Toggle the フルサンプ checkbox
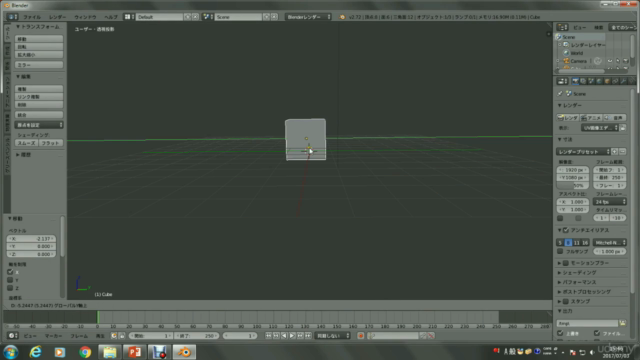Screen dimensions: 640x360 560,251
